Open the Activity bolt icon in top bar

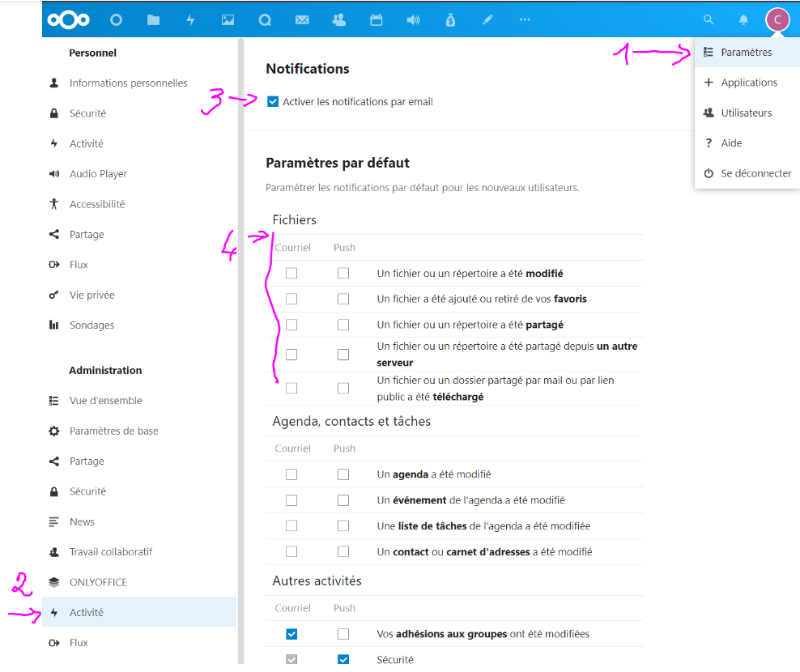[190, 20]
